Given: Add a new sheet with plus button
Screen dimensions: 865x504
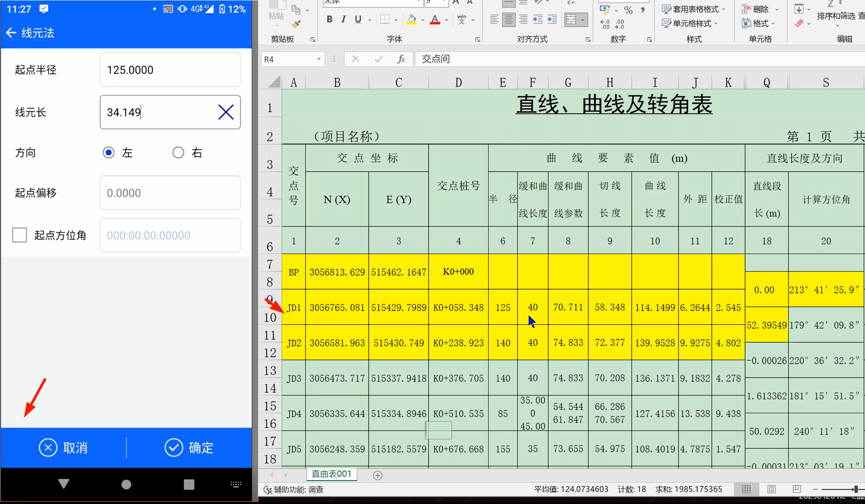Looking at the screenshot, I should tap(378, 475).
